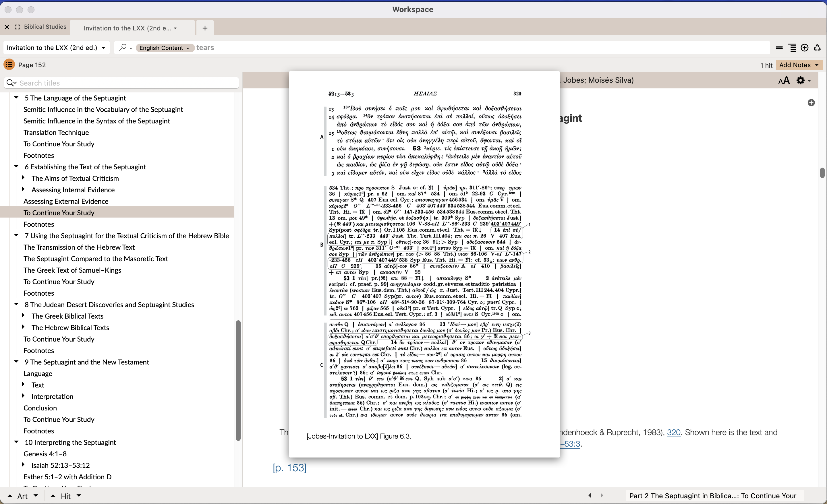827x504 pixels.
Task: Click the orange table of contents icon
Action: [9, 64]
